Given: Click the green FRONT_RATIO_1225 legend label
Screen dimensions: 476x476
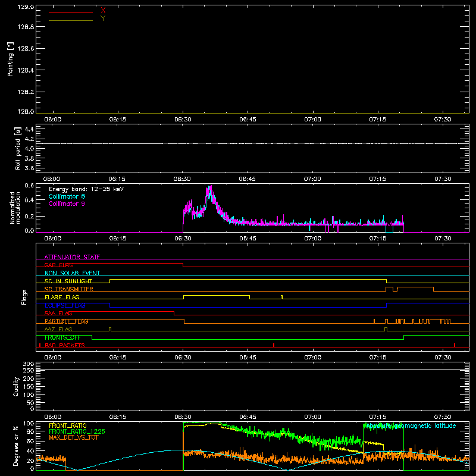Looking at the screenshot, I should (77, 431).
